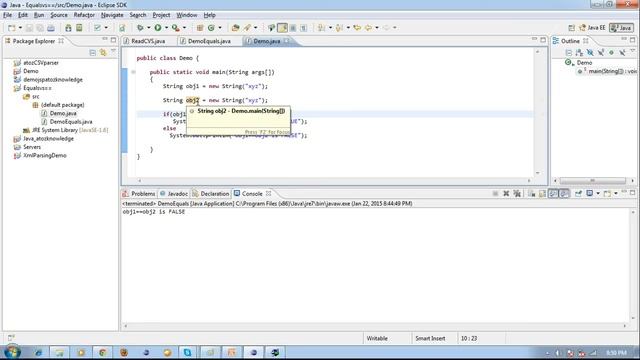Open the Navigate menu
Viewport: 640px width, 360px height.
click(x=112, y=15)
